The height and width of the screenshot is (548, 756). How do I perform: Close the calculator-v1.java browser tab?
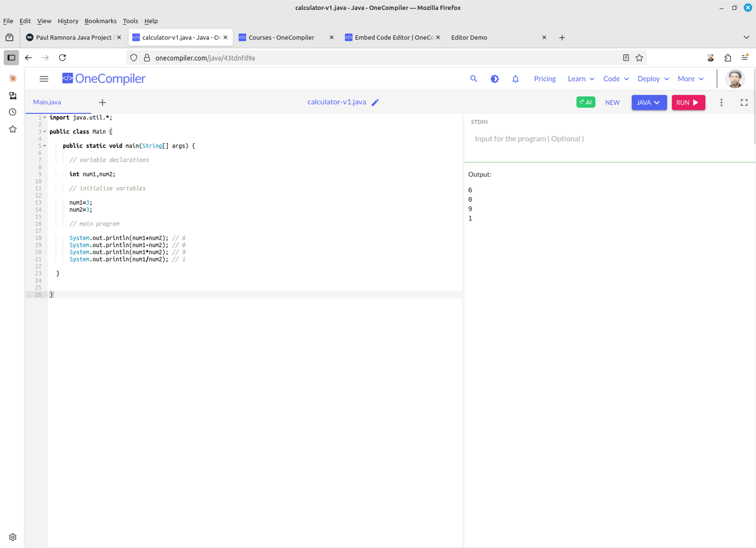point(225,37)
